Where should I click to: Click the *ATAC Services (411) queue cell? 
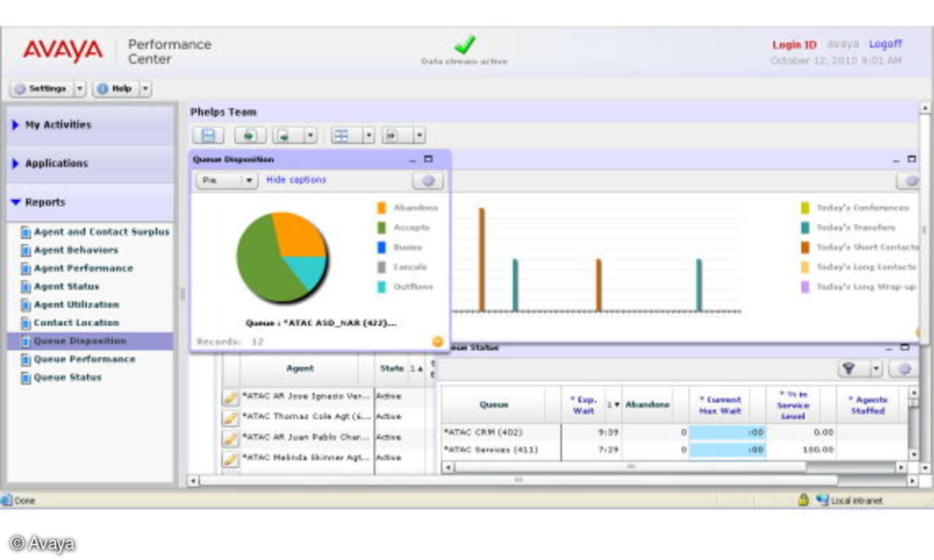(501, 450)
